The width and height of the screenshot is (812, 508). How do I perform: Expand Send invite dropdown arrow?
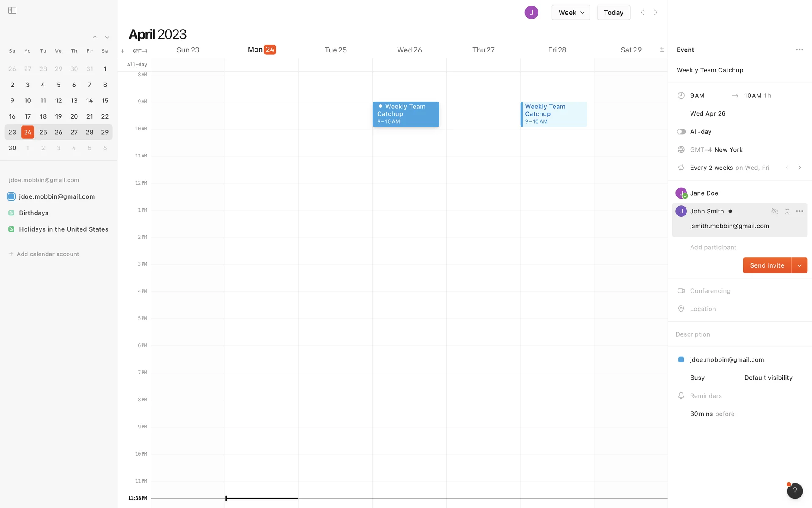coord(799,265)
